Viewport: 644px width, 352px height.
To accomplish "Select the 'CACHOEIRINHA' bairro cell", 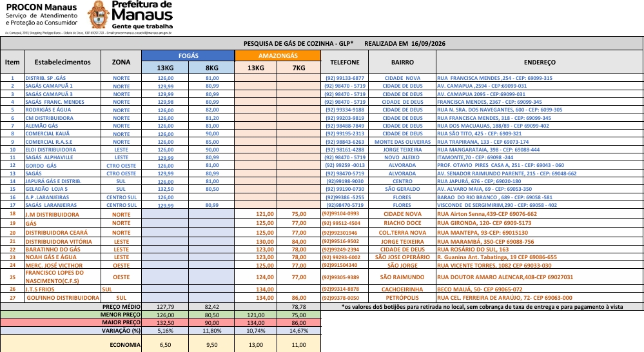I will pos(402,289).
